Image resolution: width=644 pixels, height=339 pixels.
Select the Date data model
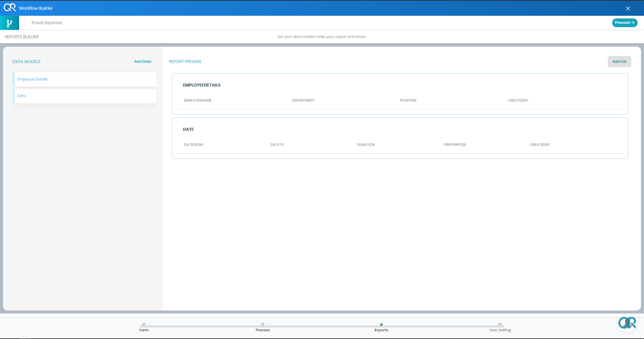(85, 96)
